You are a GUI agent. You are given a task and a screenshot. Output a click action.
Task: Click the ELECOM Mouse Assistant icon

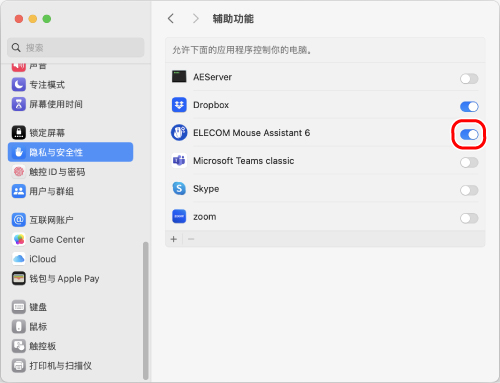pyautogui.click(x=179, y=133)
